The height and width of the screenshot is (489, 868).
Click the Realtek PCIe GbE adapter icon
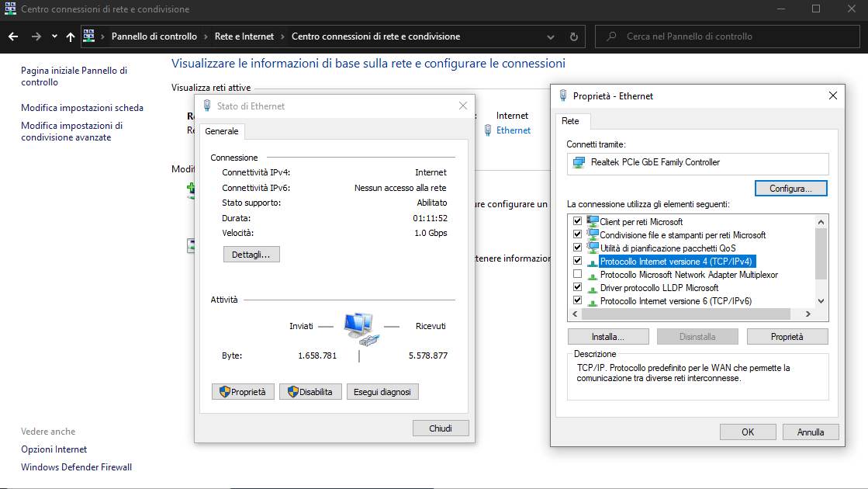[x=579, y=162]
